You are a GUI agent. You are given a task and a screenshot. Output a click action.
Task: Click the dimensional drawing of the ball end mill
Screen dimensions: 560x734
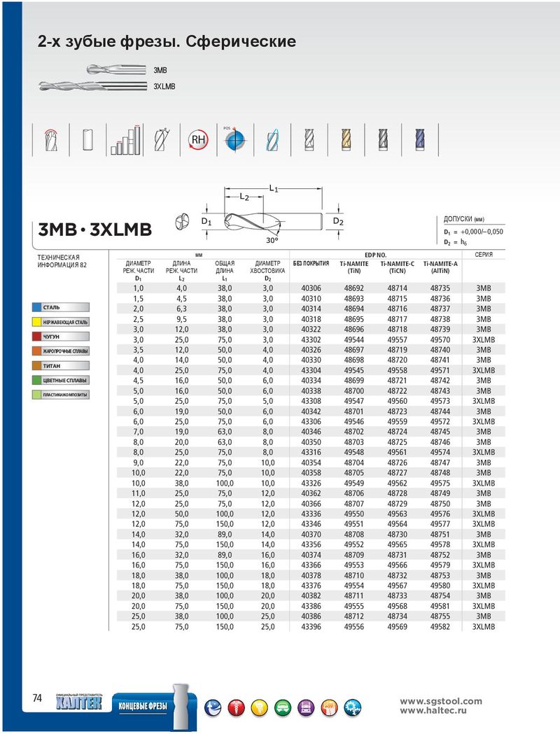273,216
